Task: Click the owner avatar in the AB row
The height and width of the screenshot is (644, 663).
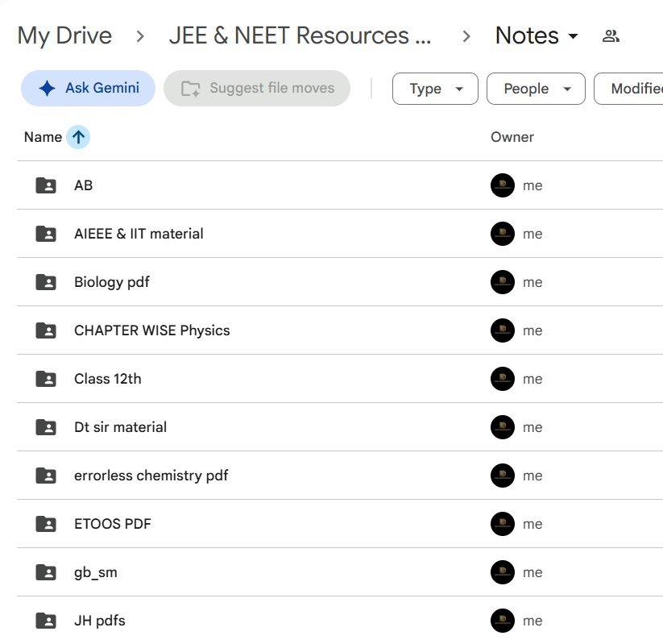Action: (x=503, y=185)
